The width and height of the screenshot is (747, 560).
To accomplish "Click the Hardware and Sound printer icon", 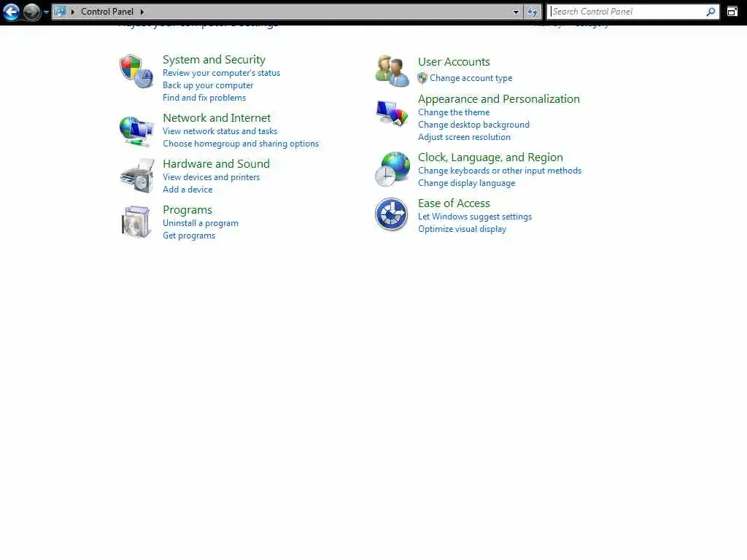I will pyautogui.click(x=137, y=176).
